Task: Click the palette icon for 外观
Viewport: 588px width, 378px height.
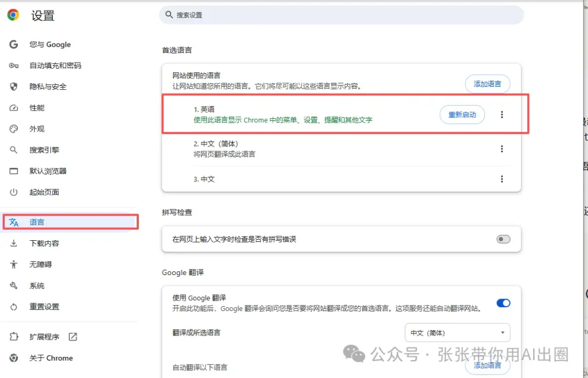Action: coord(14,129)
